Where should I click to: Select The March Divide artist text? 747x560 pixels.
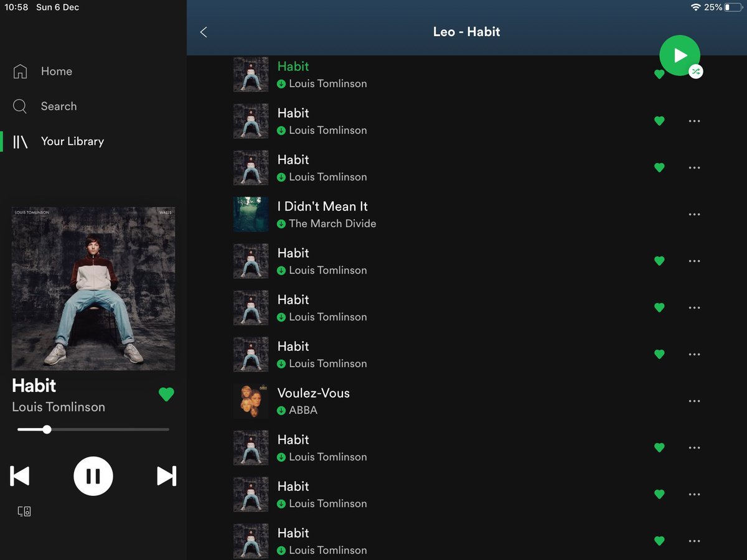(x=332, y=224)
